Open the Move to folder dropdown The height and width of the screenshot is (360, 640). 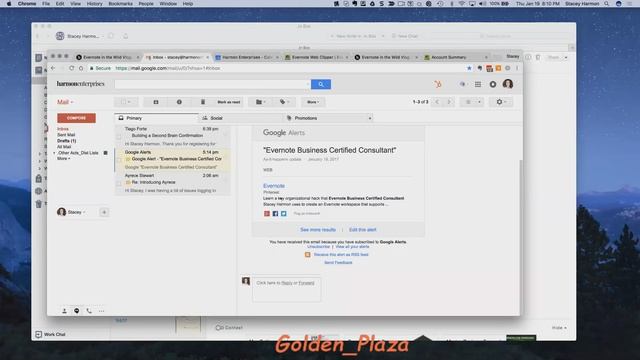coord(260,102)
